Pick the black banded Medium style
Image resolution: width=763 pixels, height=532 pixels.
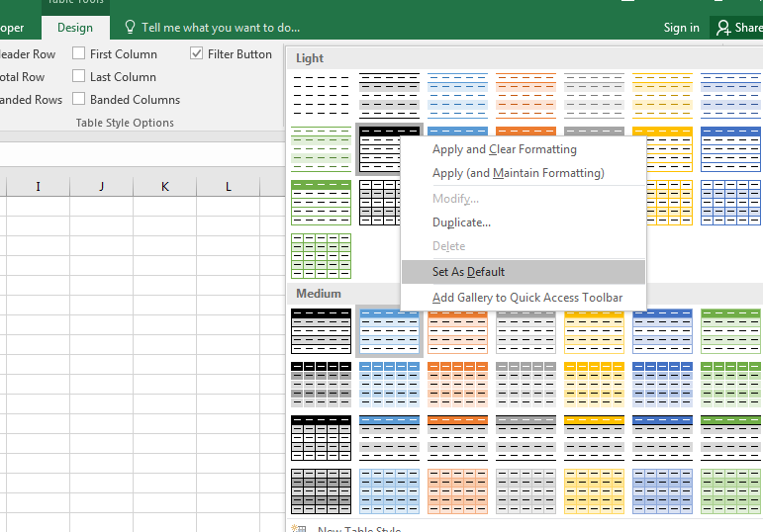(322, 331)
